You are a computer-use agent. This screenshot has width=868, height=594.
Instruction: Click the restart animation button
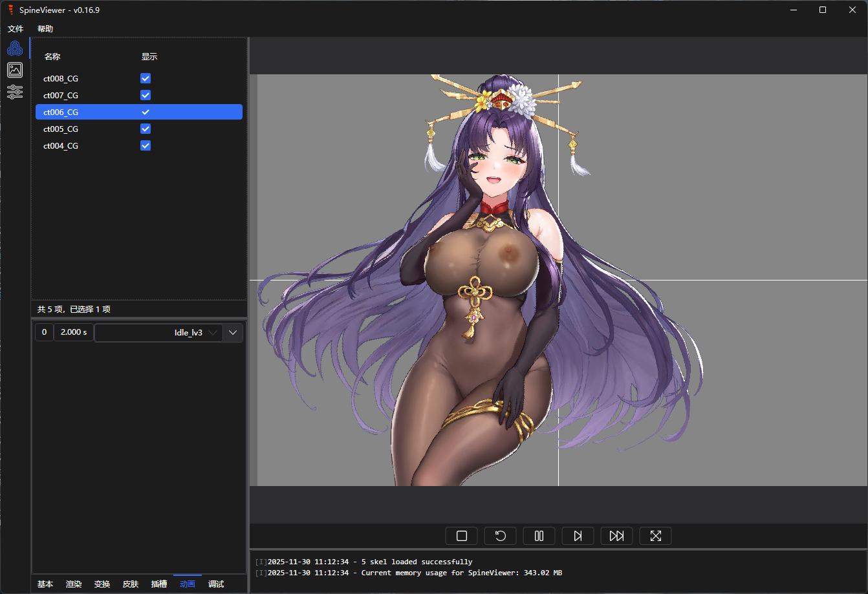pos(500,536)
